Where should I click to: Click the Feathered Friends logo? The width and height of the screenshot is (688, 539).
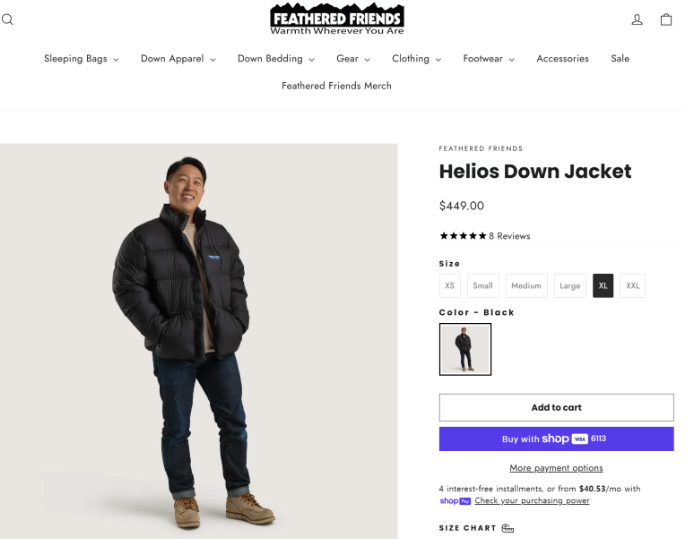[x=337, y=19]
